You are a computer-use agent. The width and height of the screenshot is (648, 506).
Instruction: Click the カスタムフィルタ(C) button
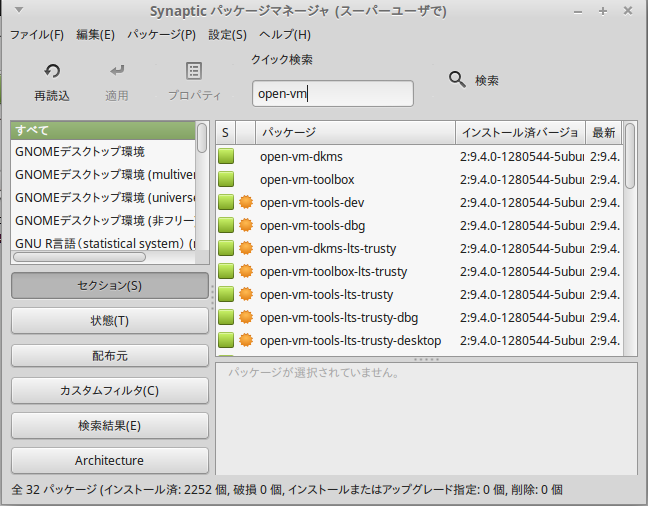pyautogui.click(x=110, y=391)
